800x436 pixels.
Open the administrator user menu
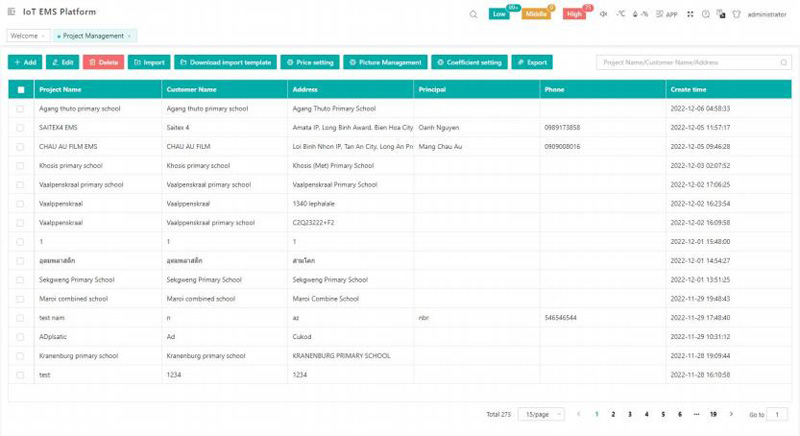point(767,14)
